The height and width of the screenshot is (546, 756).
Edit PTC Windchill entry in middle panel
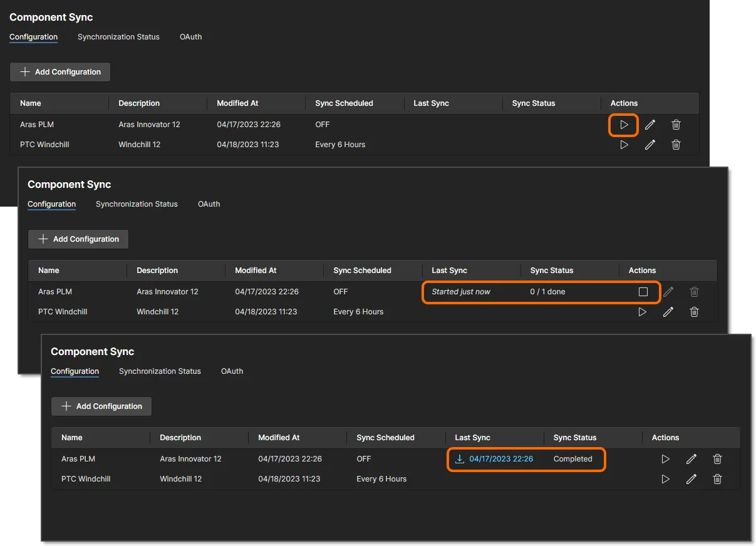click(x=668, y=312)
